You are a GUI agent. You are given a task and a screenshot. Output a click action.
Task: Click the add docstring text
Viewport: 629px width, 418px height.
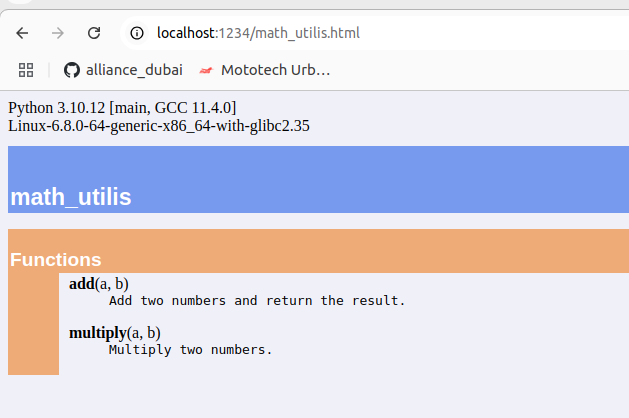[257, 300]
